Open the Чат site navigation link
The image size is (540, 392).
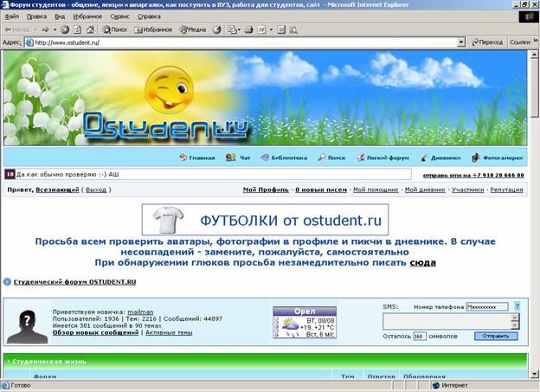[x=238, y=157]
